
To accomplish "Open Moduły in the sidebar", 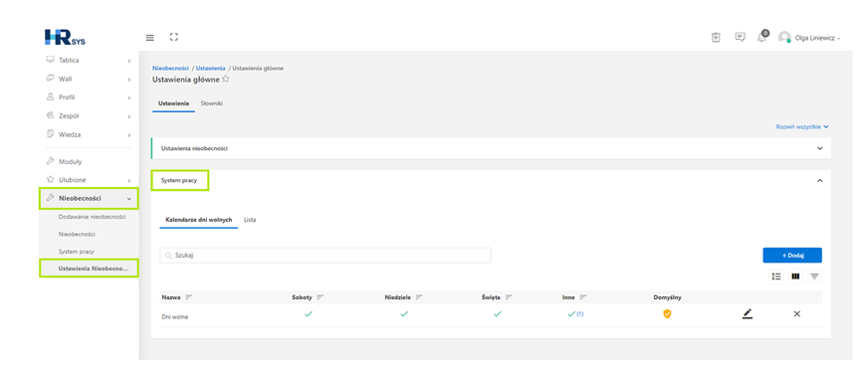I will point(71,161).
